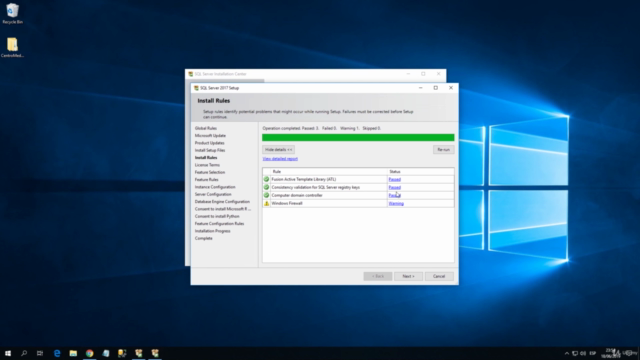This screenshot has width=640, height=360.
Task: Select the Complete step
Action: [204, 238]
